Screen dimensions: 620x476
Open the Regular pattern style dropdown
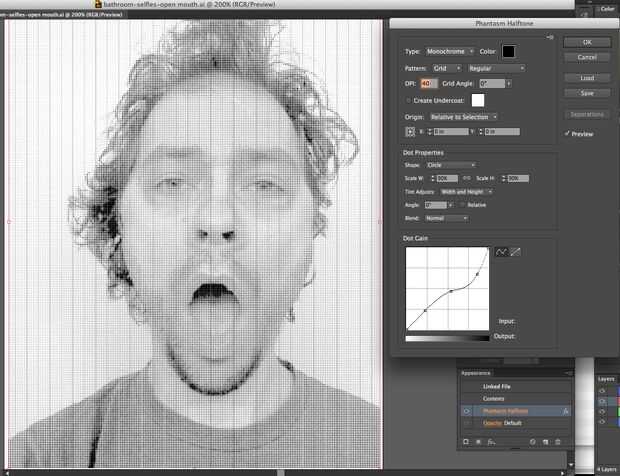pyautogui.click(x=496, y=68)
